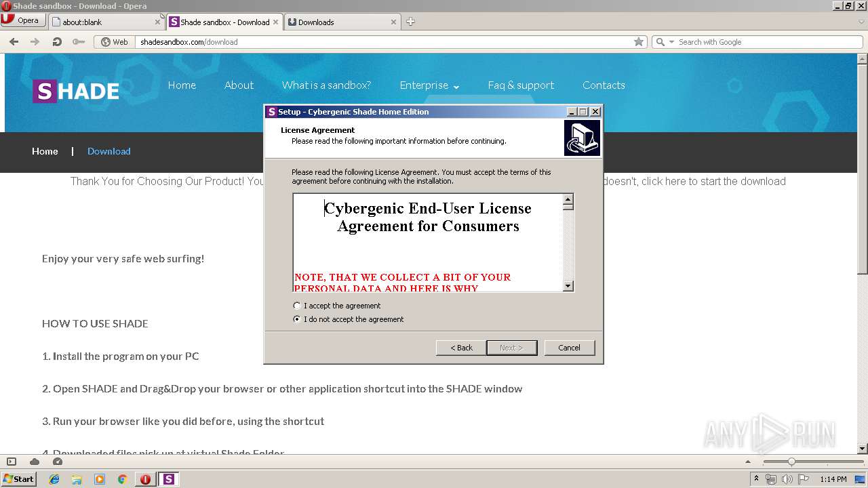Click 'Enjoy your very safe web surfing!' text

click(x=123, y=259)
